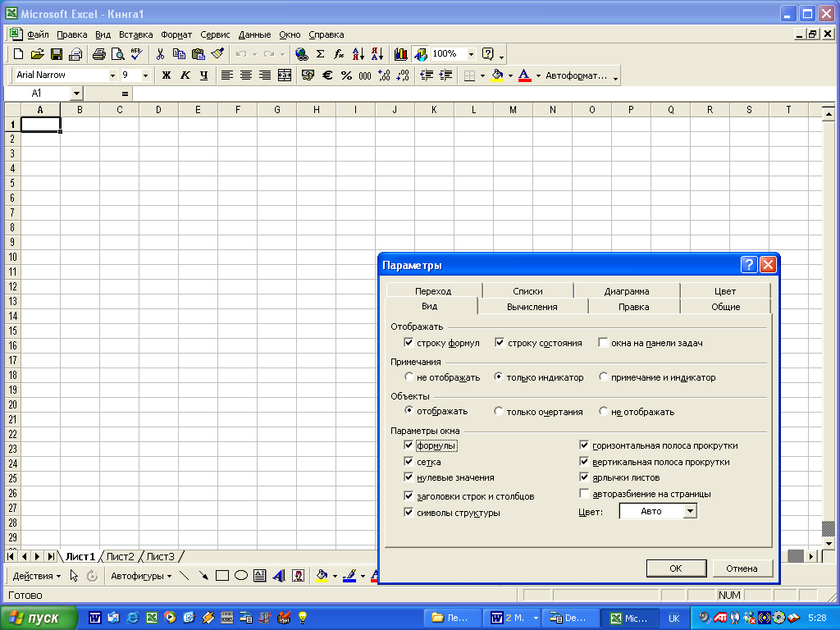Image resolution: width=840 pixels, height=630 pixels.
Task: Open the 'Цвет' Авто dropdown
Action: pyautogui.click(x=690, y=511)
